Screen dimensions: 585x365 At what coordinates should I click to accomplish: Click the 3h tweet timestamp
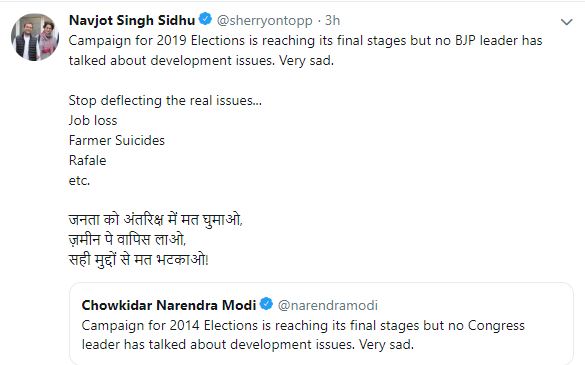coord(332,20)
